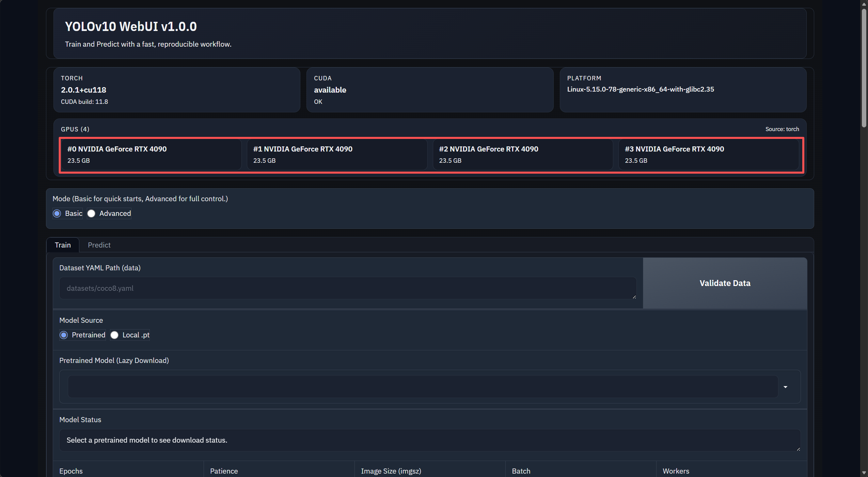The image size is (868, 477).
Task: Switch to the Predict tab
Action: (x=99, y=245)
